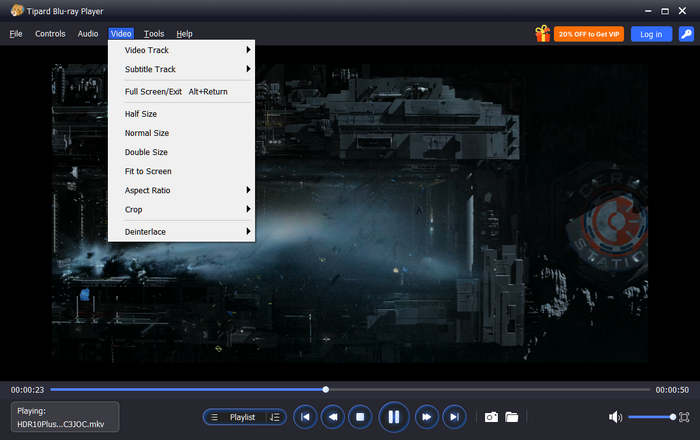Viewport: 700px width, 440px height.
Task: Select Half Size video option
Action: [182, 114]
